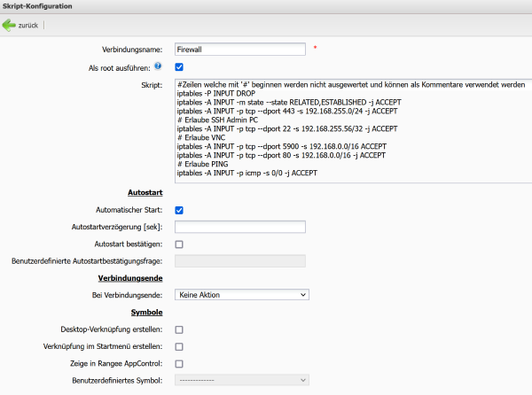532x395 pixels.
Task: Click the greyed-out Autostartbestätigungsfrage text field
Action: point(240,260)
